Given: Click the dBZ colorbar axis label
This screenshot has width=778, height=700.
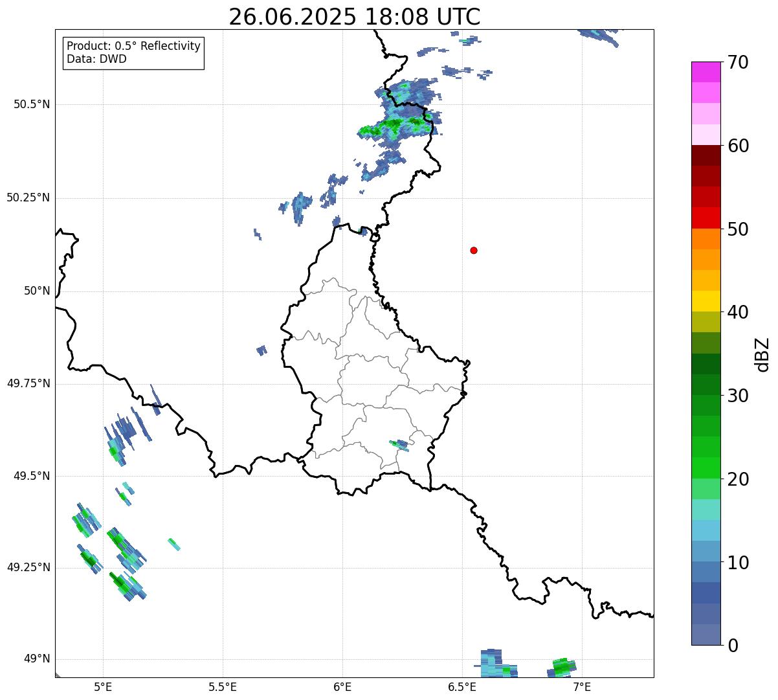Looking at the screenshot, I should click(762, 354).
